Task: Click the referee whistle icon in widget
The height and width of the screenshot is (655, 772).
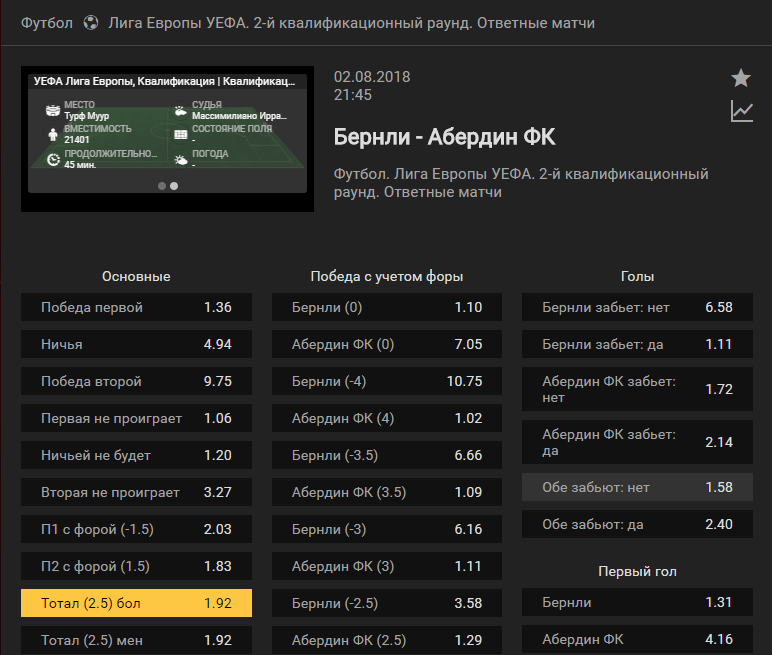Action: [x=181, y=110]
